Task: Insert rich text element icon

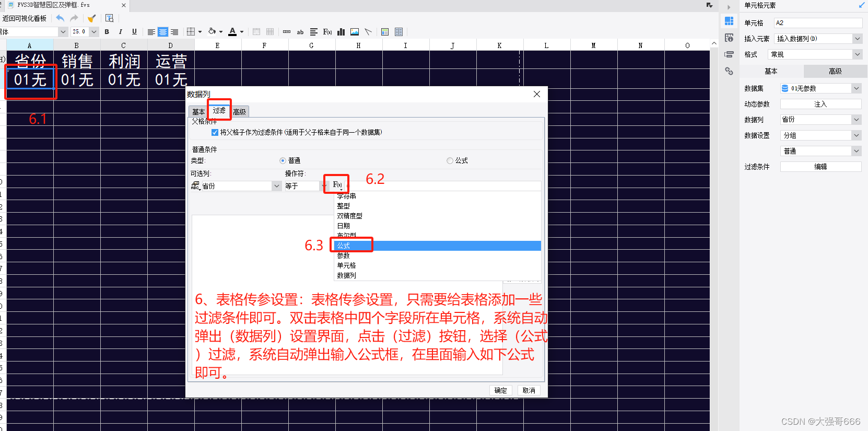Action: point(314,32)
